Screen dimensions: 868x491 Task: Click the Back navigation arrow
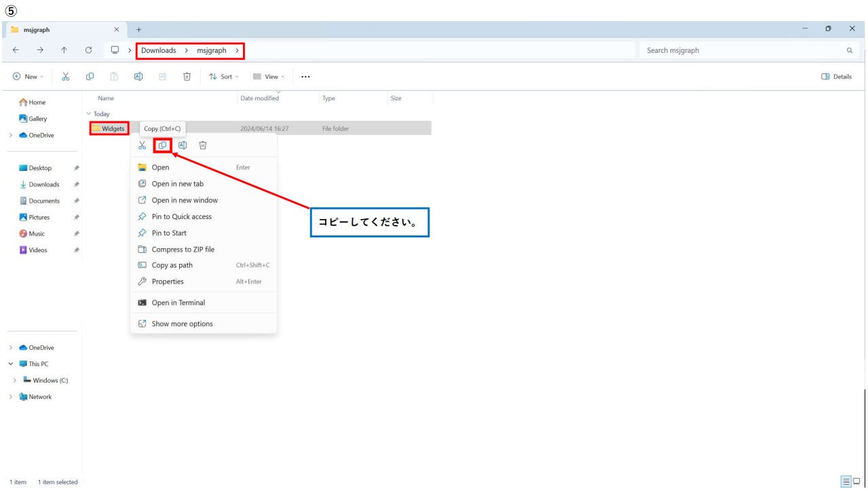tap(16, 50)
